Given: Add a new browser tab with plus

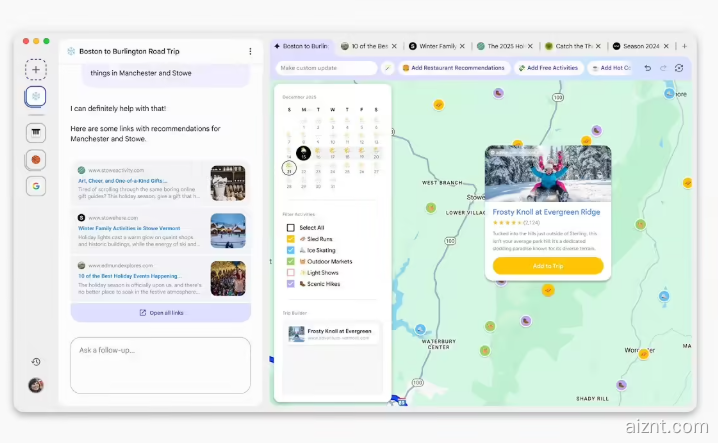Looking at the screenshot, I should point(684,46).
